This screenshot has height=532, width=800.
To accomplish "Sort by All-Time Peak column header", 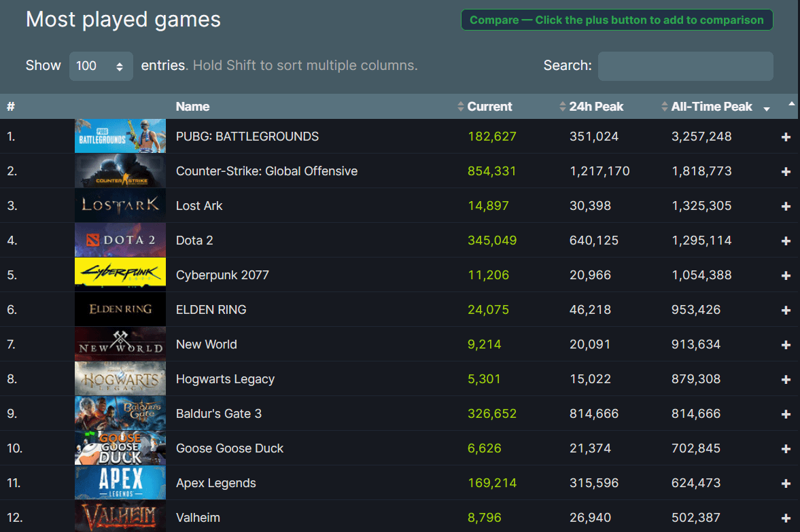I will click(712, 107).
